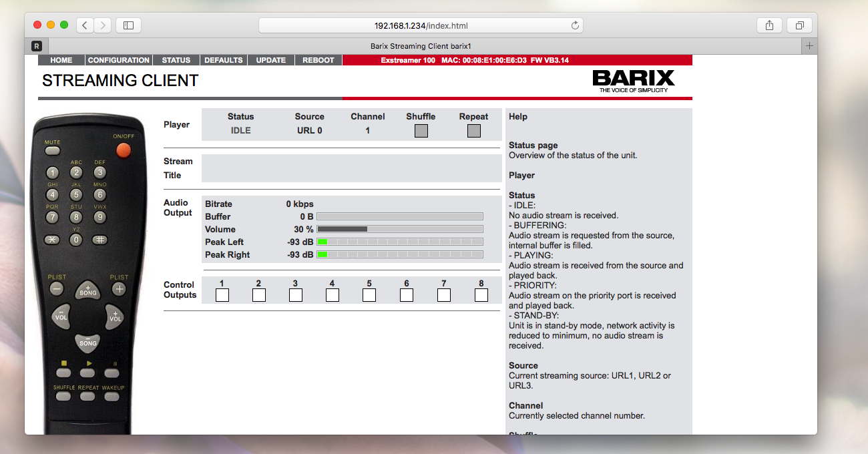Click number 7 PQR on the remote
Image resolution: width=868 pixels, height=454 pixels.
coord(53,217)
